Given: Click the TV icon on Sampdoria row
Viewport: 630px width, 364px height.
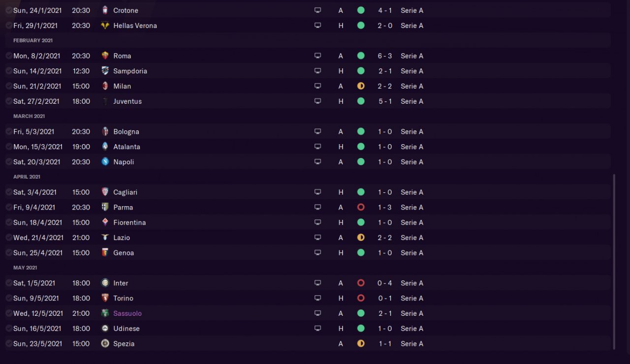Looking at the screenshot, I should pyautogui.click(x=317, y=71).
